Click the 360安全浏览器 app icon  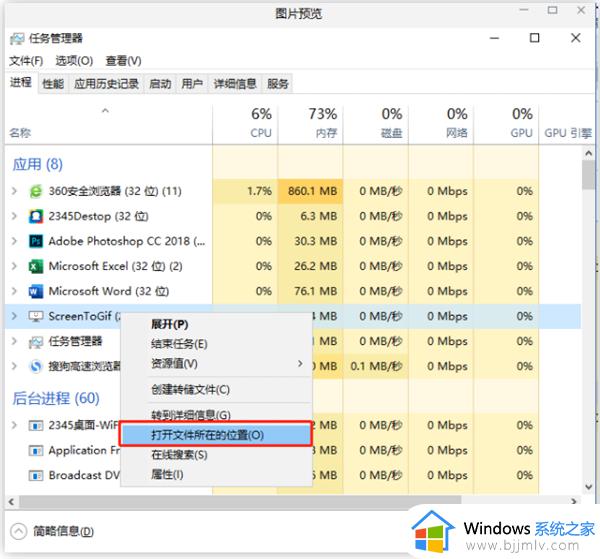(36, 191)
